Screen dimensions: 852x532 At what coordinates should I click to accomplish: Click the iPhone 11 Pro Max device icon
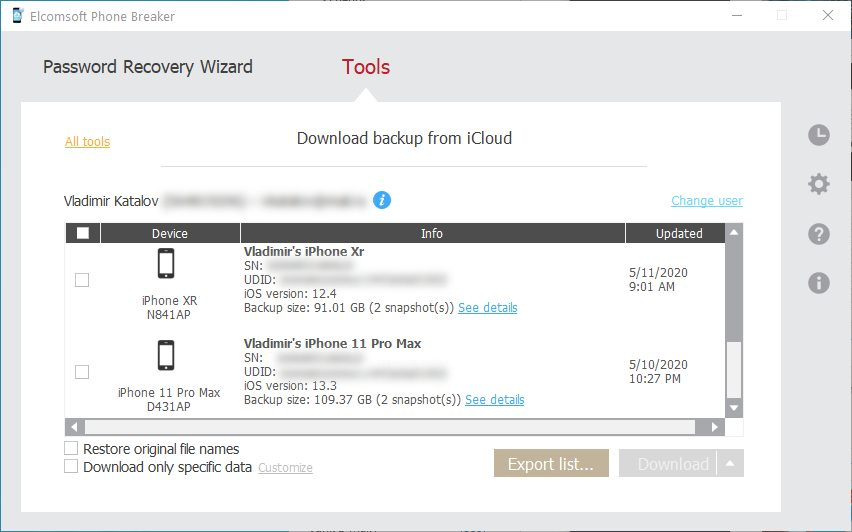pyautogui.click(x=167, y=356)
